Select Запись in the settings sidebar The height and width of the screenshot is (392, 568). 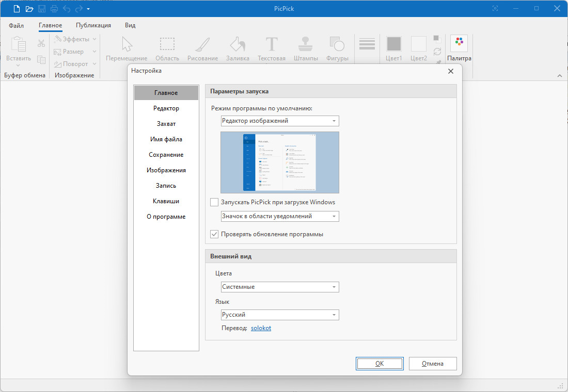tap(166, 186)
